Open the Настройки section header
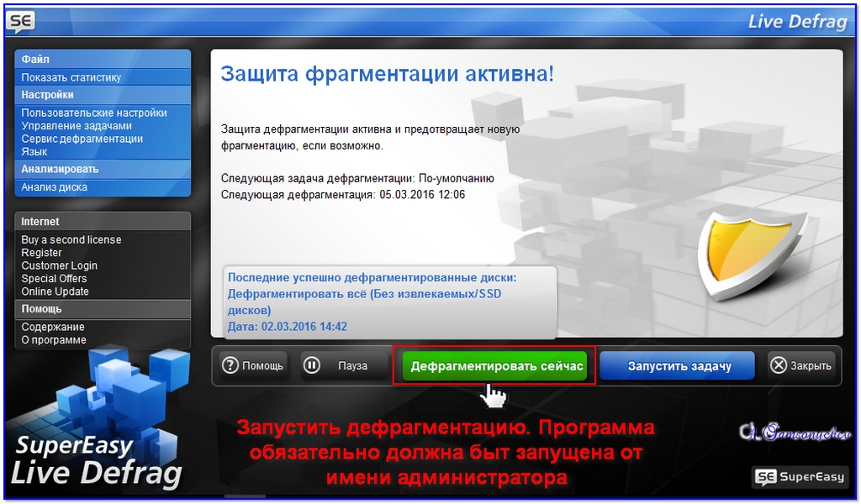Screen dimensions: 861x504 pos(103,95)
